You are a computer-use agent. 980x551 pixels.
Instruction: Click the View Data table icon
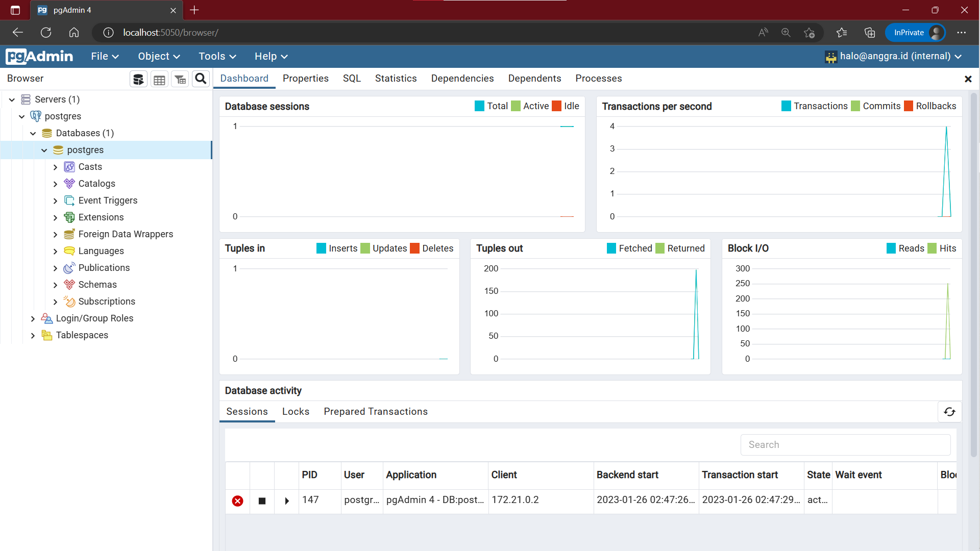pyautogui.click(x=159, y=79)
